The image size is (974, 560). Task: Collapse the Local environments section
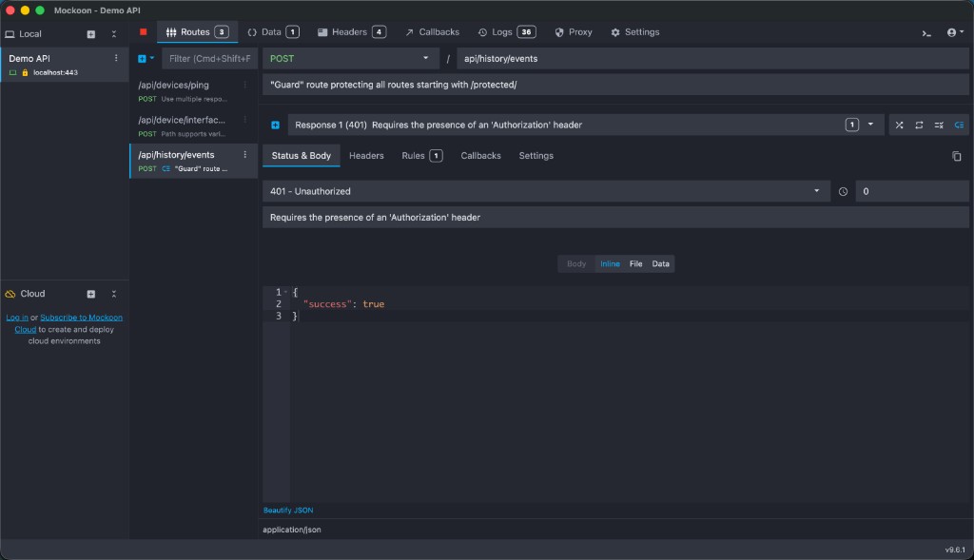(114, 34)
